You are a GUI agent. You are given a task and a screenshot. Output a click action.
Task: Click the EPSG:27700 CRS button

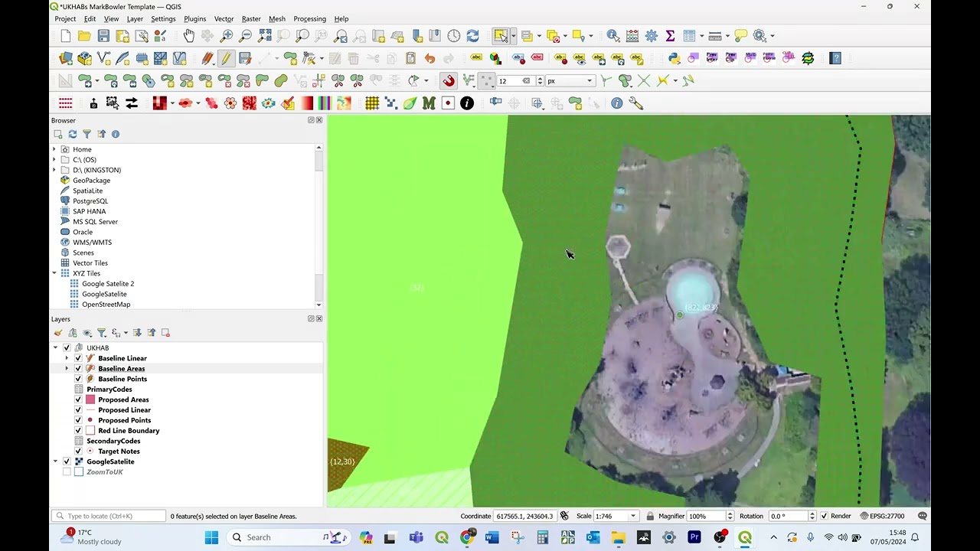click(882, 517)
